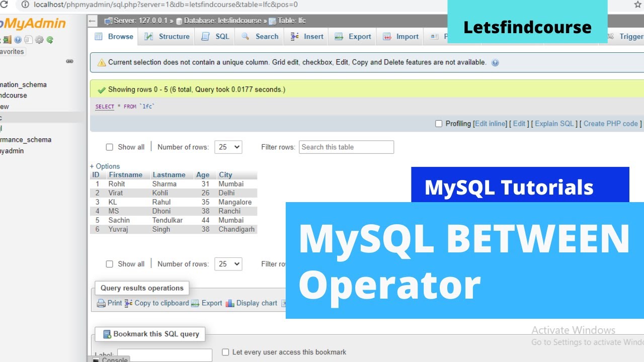Open the Insert tab
Image resolution: width=644 pixels, height=362 pixels.
(x=307, y=37)
